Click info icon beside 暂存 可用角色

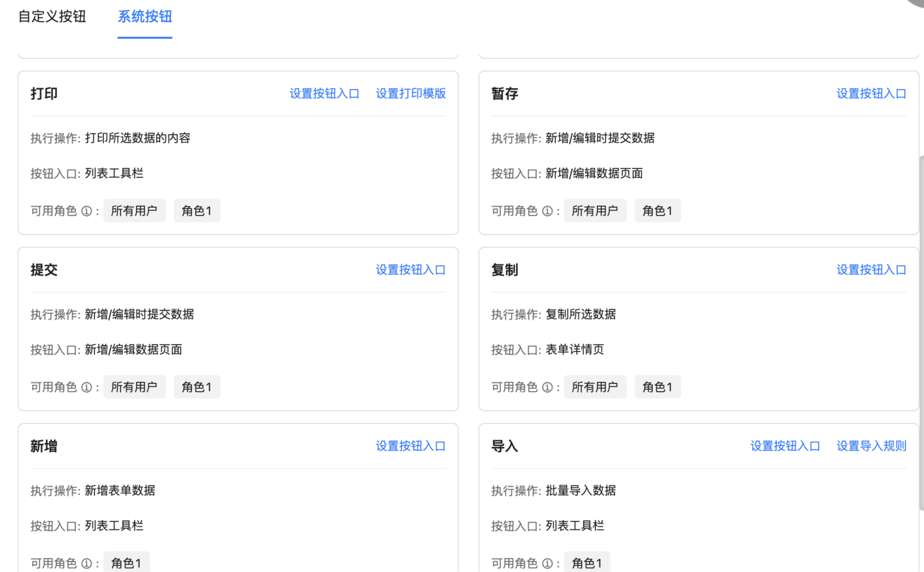pyautogui.click(x=547, y=211)
